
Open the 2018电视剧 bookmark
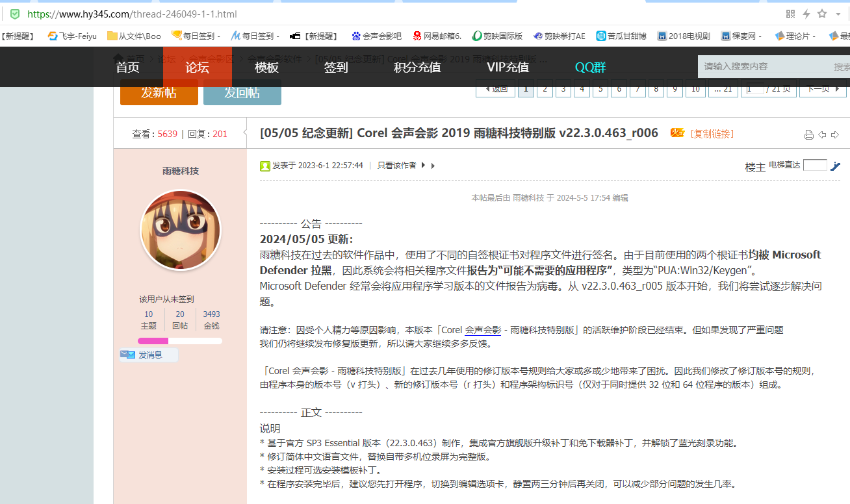[684, 36]
